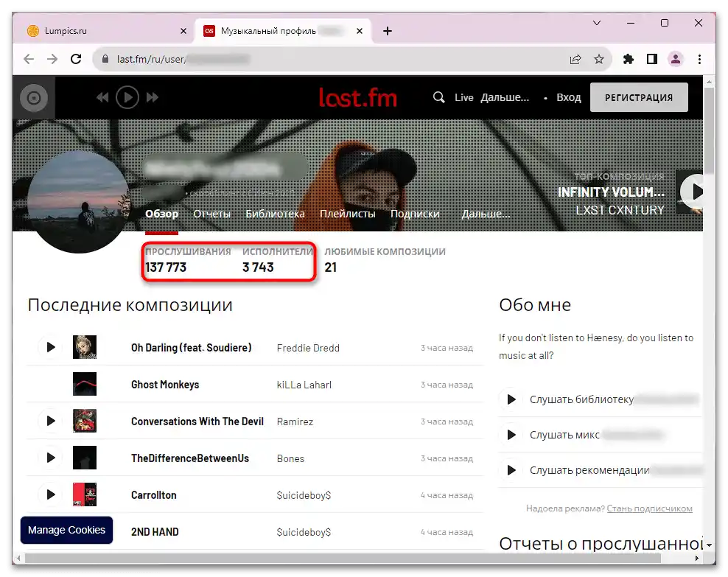Open $uicideboy$ link in Carrollton row
728x577 pixels.
click(x=304, y=495)
